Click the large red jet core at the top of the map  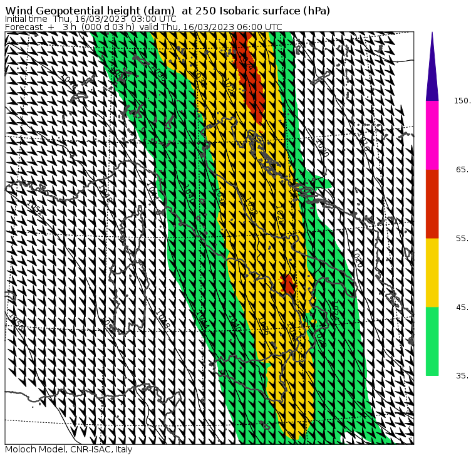247,78
